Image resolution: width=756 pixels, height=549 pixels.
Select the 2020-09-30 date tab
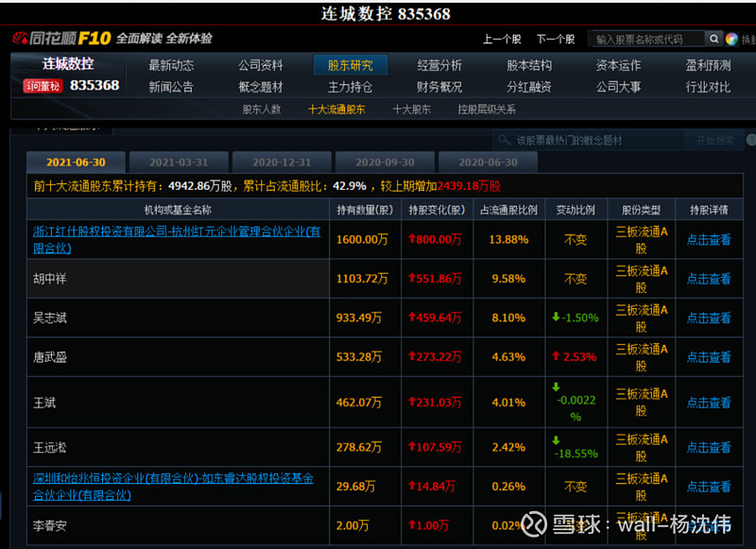pos(385,162)
